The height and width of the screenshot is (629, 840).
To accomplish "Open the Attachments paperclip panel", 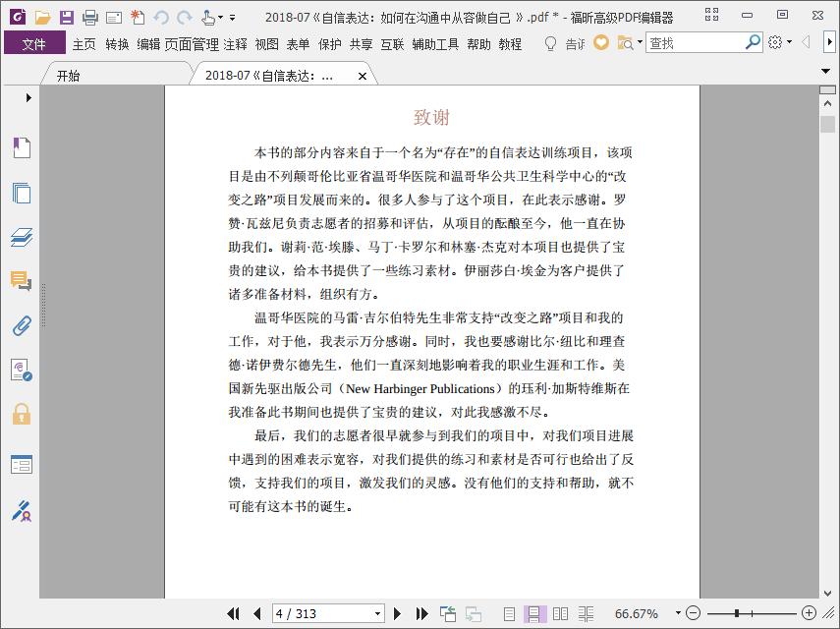I will (x=22, y=325).
